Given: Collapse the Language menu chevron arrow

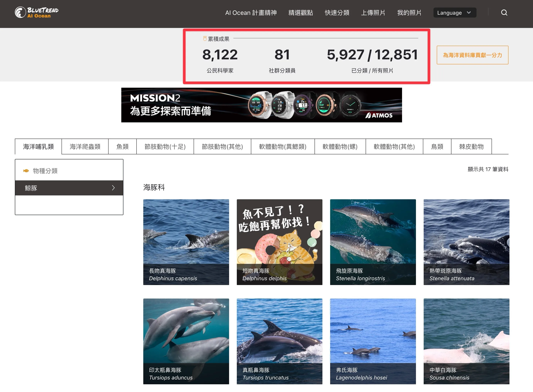Looking at the screenshot, I should point(469,13).
